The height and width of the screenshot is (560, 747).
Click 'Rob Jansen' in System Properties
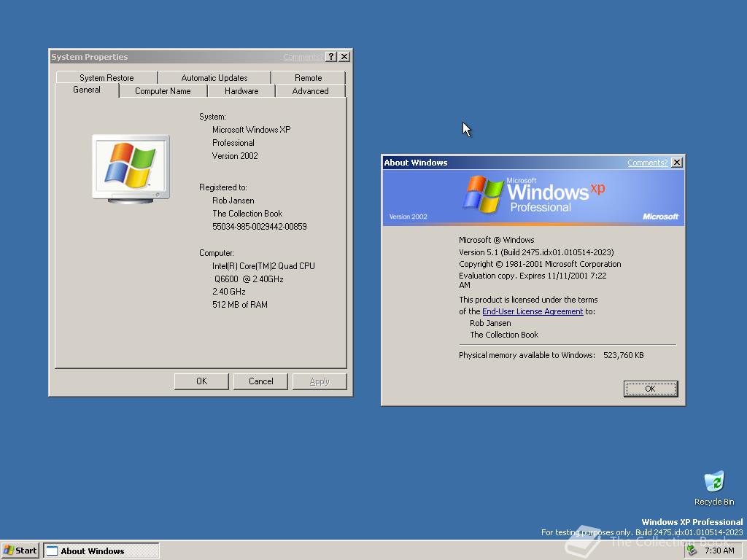pos(233,201)
